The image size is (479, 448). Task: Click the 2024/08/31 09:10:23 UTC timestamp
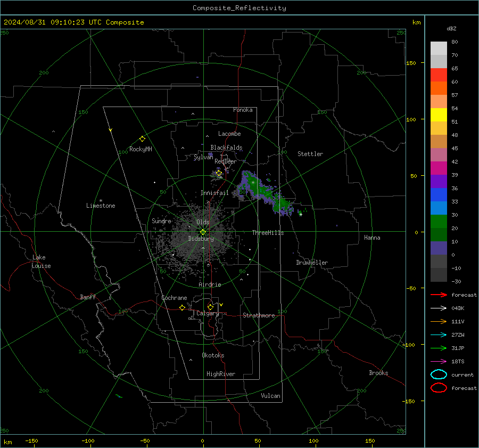click(x=48, y=22)
